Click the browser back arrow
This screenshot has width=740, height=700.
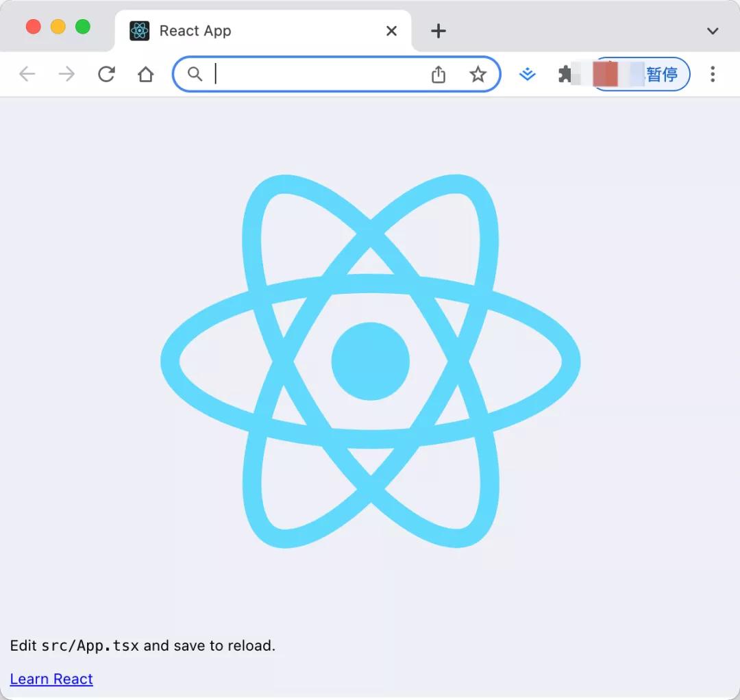[x=27, y=74]
